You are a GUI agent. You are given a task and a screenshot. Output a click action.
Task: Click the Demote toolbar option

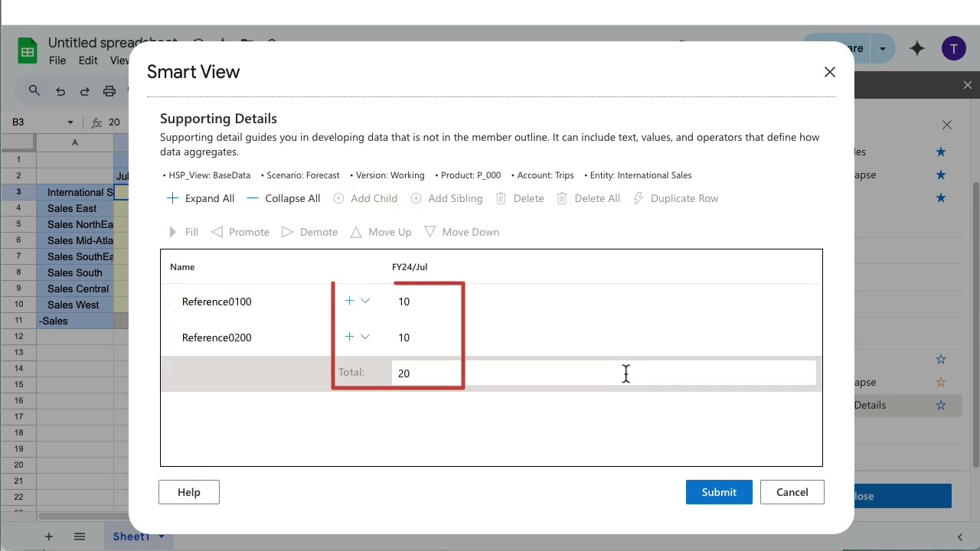click(309, 232)
